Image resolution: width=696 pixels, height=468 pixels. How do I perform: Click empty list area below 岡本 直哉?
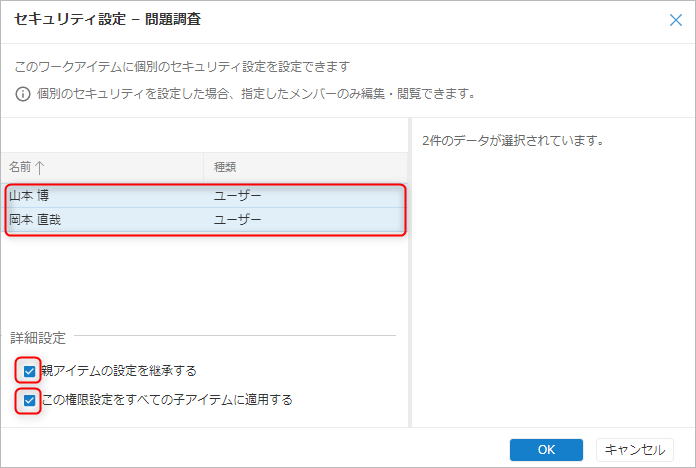(200, 280)
